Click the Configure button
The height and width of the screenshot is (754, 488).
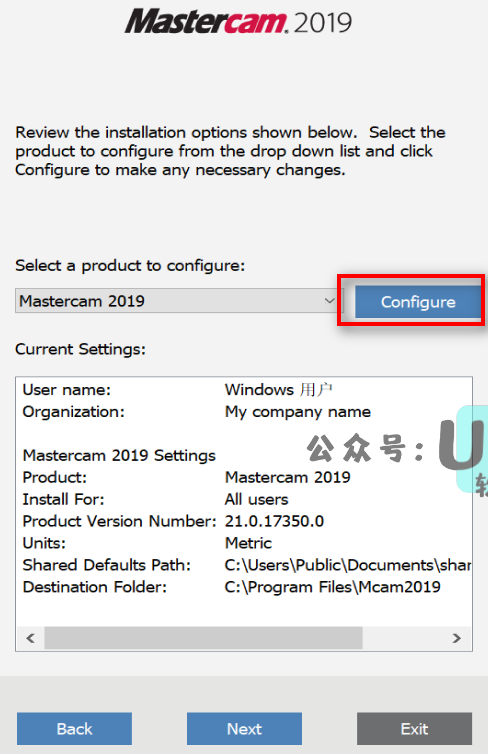(418, 302)
